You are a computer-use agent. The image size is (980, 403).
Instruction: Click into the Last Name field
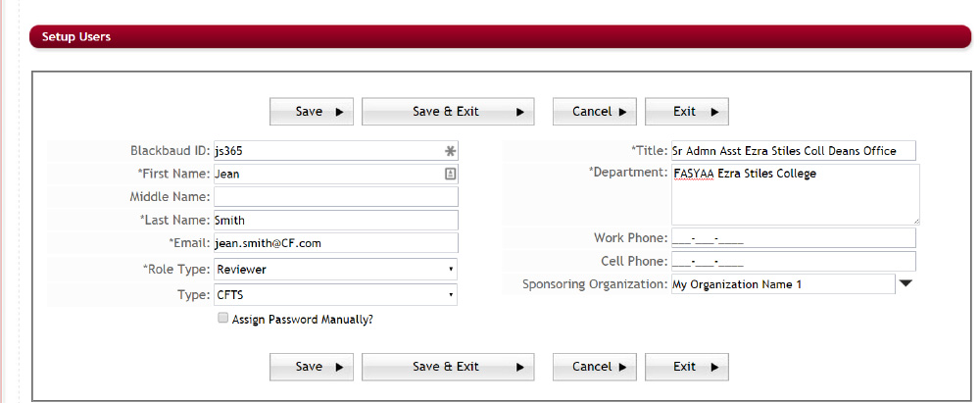pos(335,221)
